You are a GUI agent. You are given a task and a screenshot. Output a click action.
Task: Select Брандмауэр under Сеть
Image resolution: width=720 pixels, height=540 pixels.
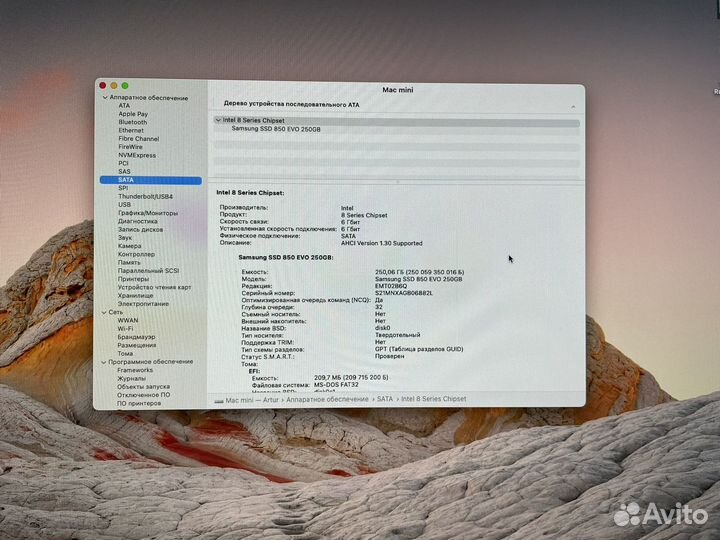coord(136,337)
